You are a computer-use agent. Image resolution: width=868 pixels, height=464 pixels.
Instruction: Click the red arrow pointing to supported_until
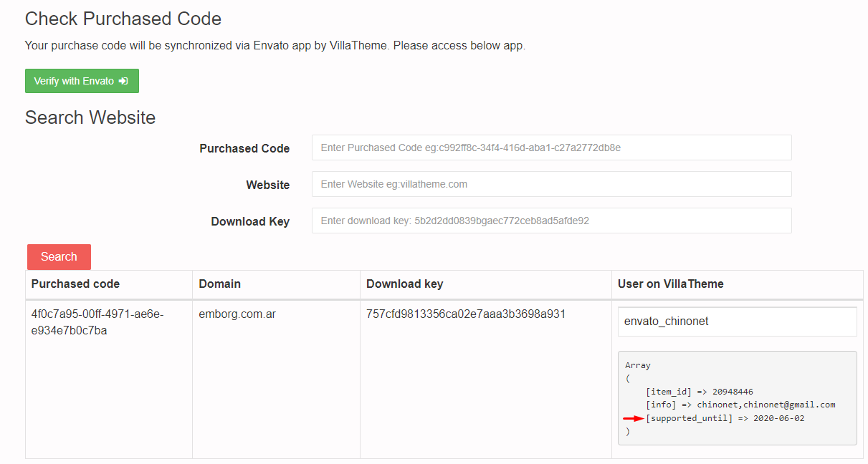point(633,418)
